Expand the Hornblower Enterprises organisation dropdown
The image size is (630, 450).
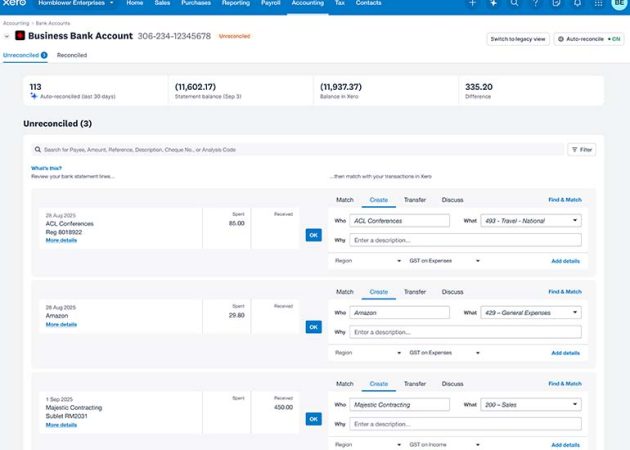coord(76,3)
